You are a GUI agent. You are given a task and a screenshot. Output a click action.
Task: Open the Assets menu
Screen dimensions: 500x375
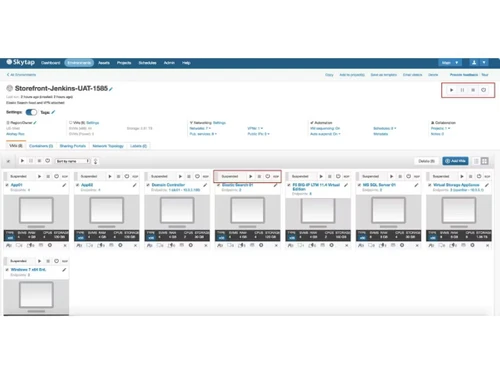pyautogui.click(x=104, y=63)
